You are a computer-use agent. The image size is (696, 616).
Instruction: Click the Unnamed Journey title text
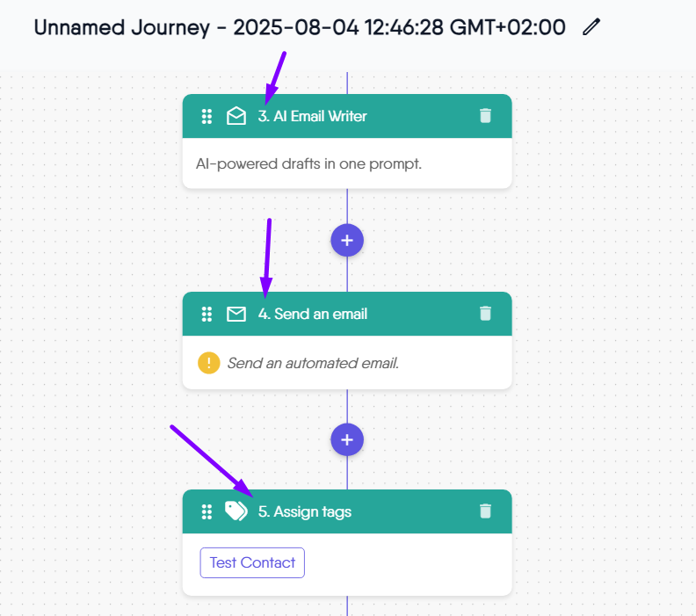point(299,27)
